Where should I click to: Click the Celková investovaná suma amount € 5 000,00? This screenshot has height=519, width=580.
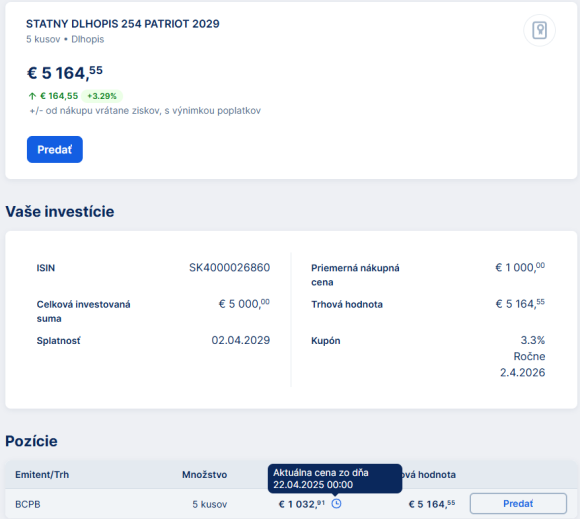244,304
